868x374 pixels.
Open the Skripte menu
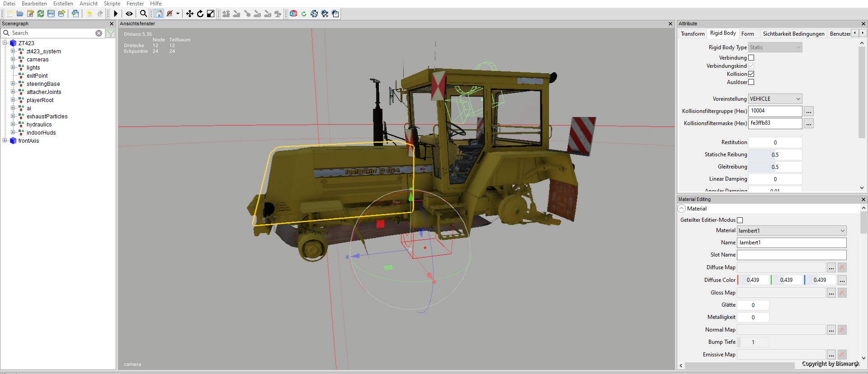[112, 4]
